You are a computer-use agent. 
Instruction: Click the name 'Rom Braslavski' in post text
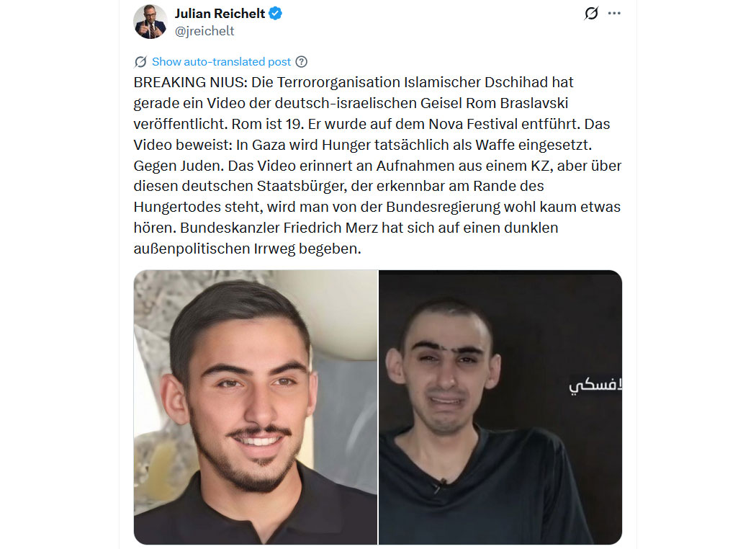[x=517, y=103]
